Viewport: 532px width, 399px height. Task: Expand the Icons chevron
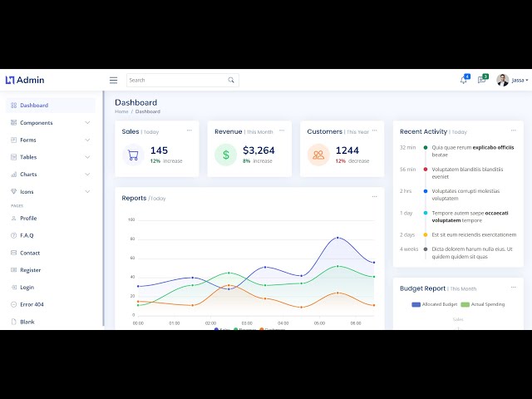click(87, 192)
